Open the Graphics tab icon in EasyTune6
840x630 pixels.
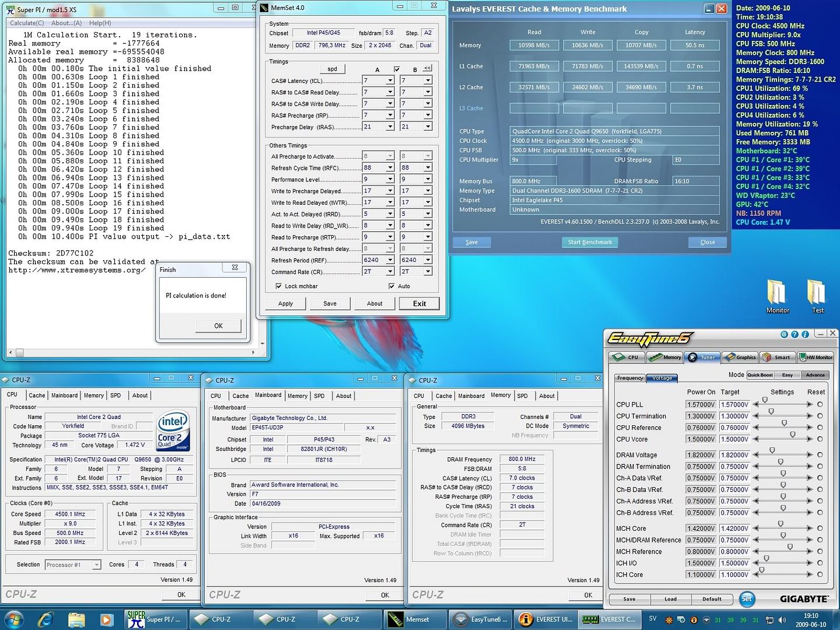739,357
